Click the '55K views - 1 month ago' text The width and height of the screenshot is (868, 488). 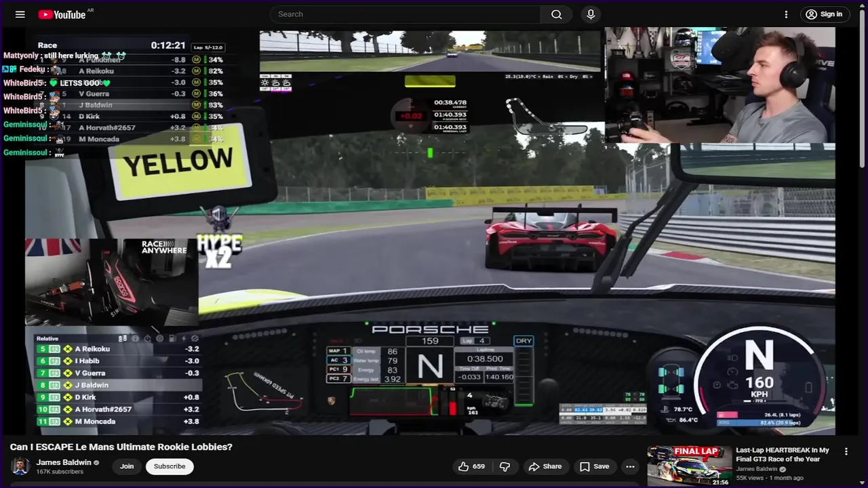click(x=768, y=478)
